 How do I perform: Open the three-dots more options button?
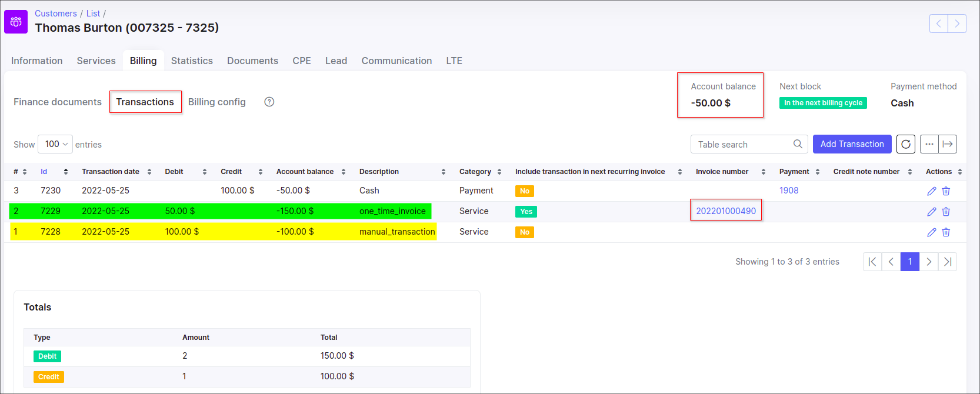pyautogui.click(x=929, y=144)
